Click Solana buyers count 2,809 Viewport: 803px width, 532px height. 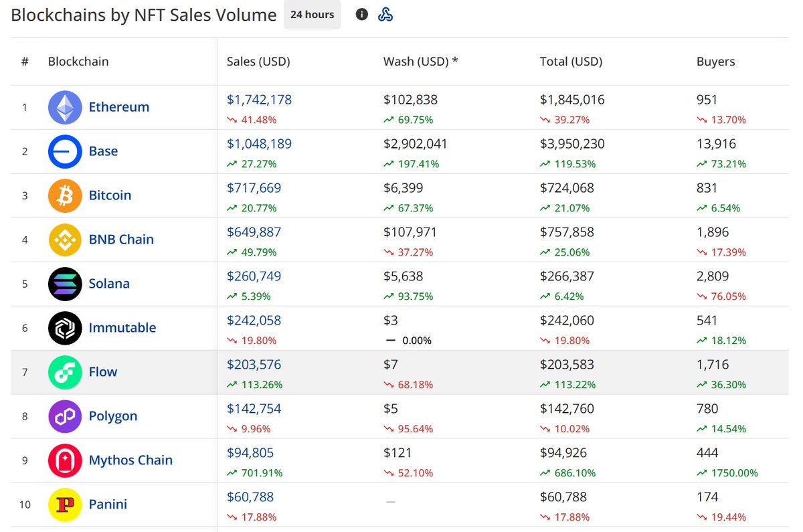coord(713,276)
